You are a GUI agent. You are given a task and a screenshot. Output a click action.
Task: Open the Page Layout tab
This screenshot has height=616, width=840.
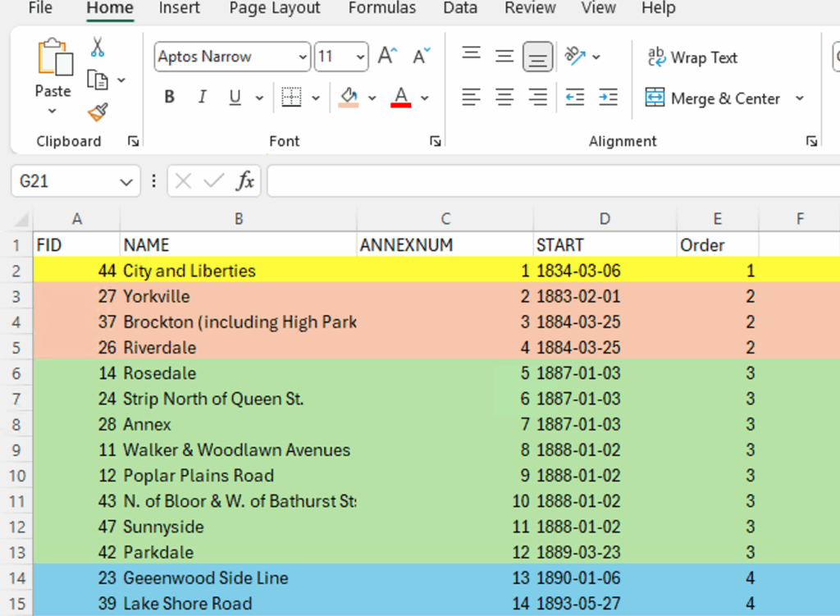[x=275, y=8]
